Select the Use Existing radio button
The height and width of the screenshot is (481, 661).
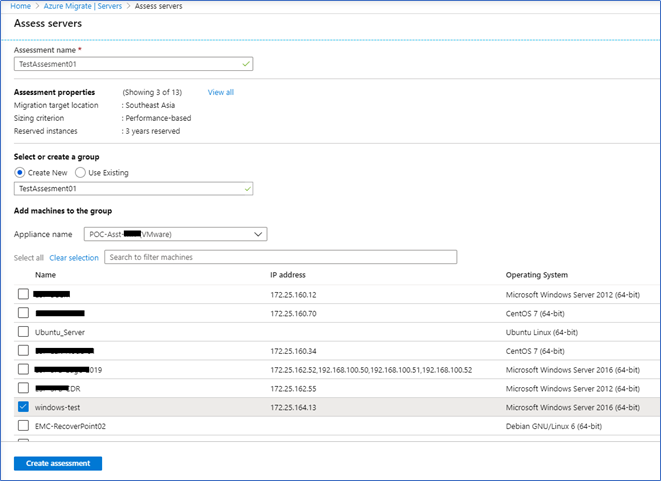pyautogui.click(x=80, y=172)
